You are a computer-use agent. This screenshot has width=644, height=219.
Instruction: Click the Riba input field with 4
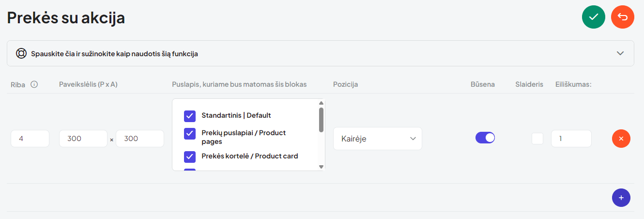(30, 139)
